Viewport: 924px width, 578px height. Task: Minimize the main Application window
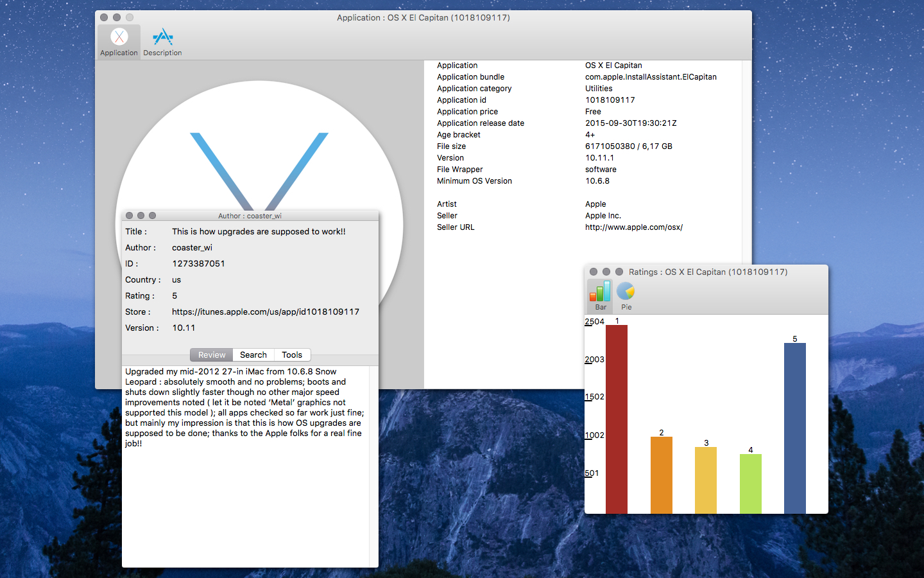pyautogui.click(x=117, y=17)
